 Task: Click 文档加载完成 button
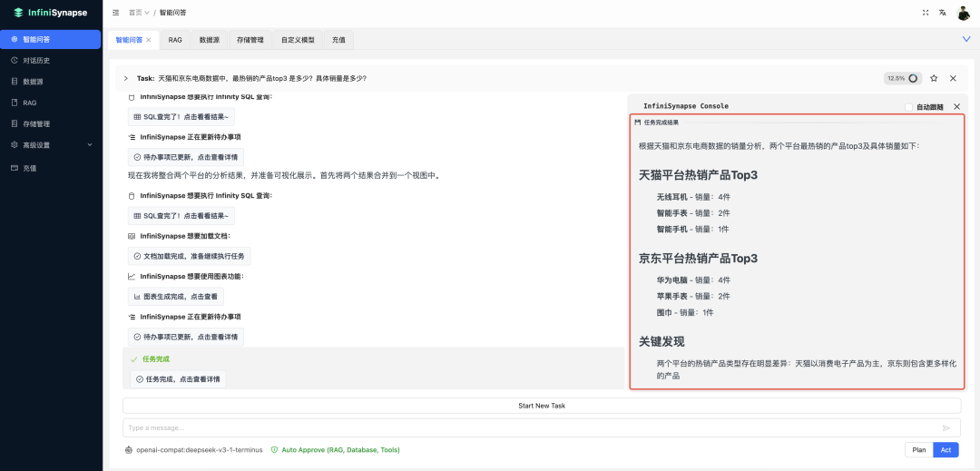[190, 256]
